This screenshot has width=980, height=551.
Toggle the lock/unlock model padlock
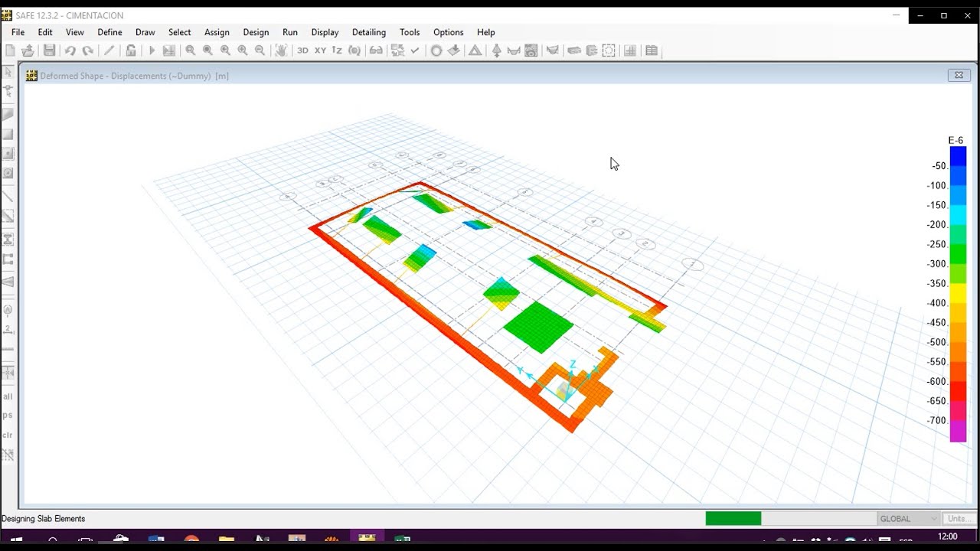(x=131, y=51)
